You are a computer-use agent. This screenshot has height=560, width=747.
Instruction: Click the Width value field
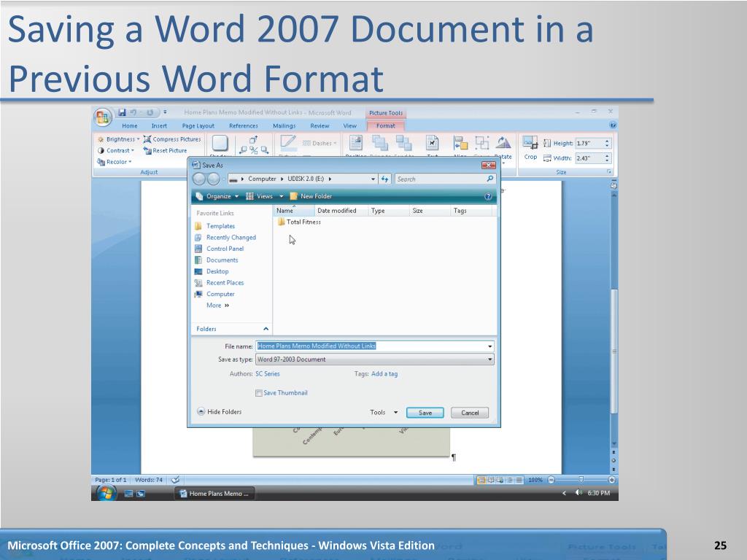click(x=589, y=158)
